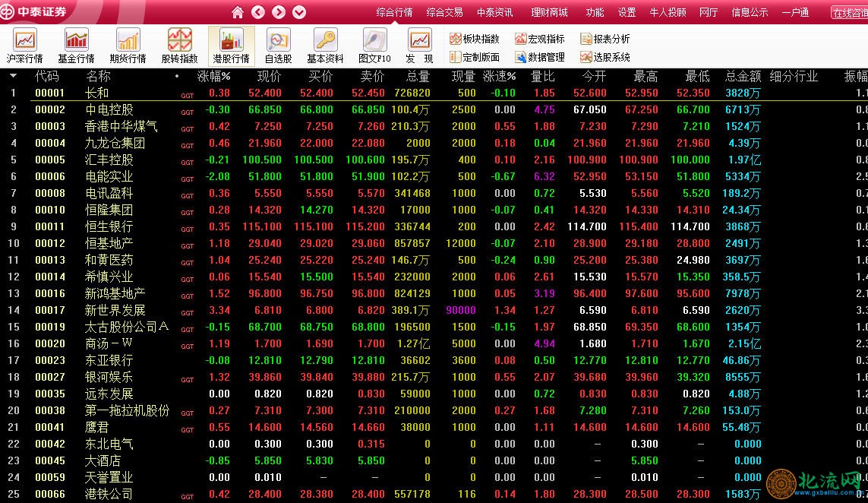Navigate forward with the right arrow

point(279,11)
